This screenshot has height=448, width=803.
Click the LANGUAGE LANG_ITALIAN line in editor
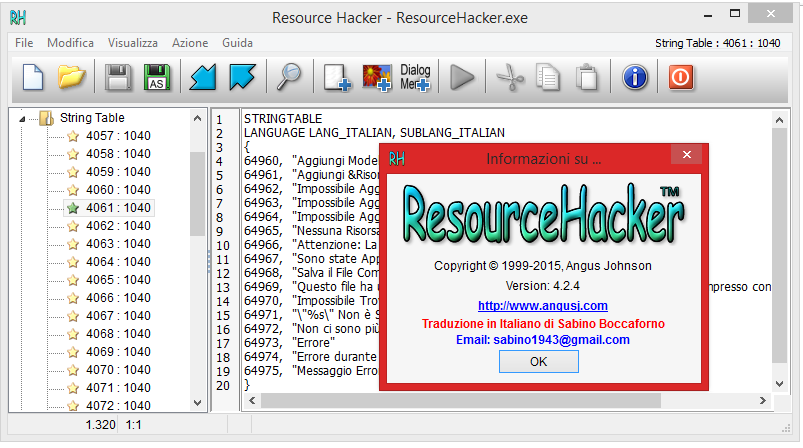pos(374,133)
